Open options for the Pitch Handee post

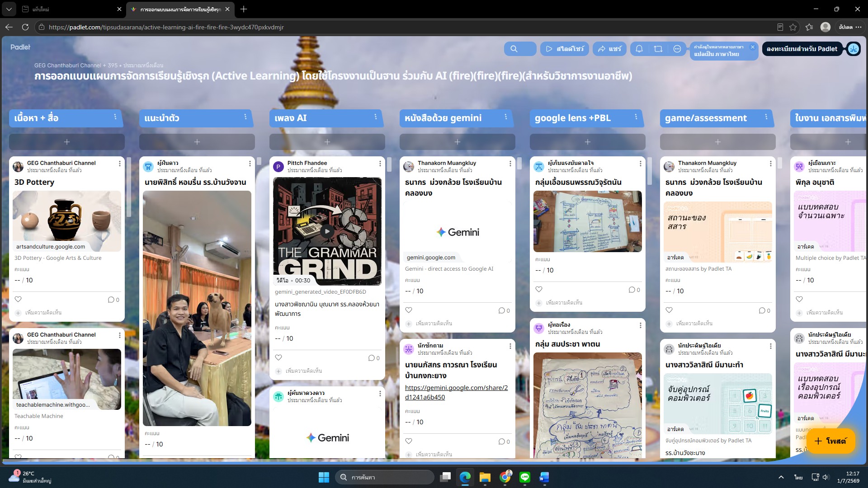coord(380,164)
